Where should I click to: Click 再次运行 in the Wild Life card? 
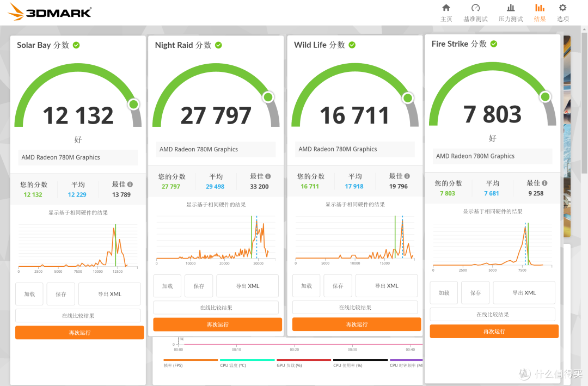click(x=357, y=324)
